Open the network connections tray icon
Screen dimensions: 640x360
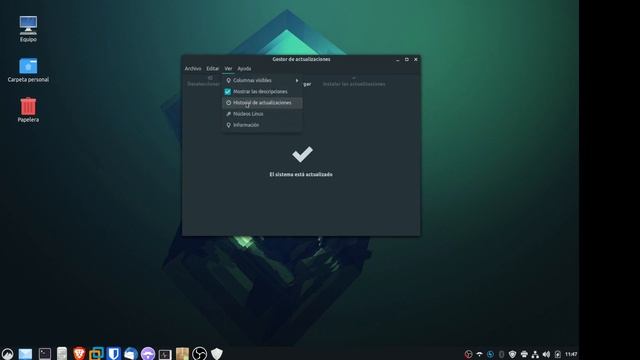pos(535,354)
